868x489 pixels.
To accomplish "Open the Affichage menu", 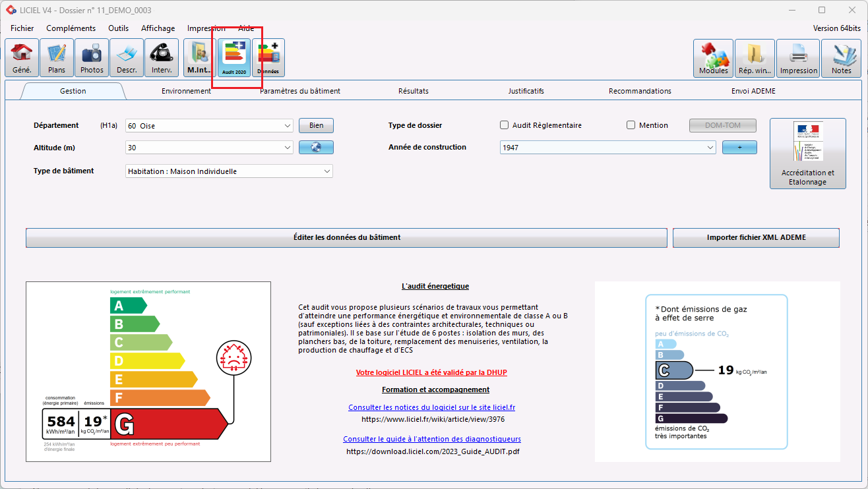I will 158,28.
